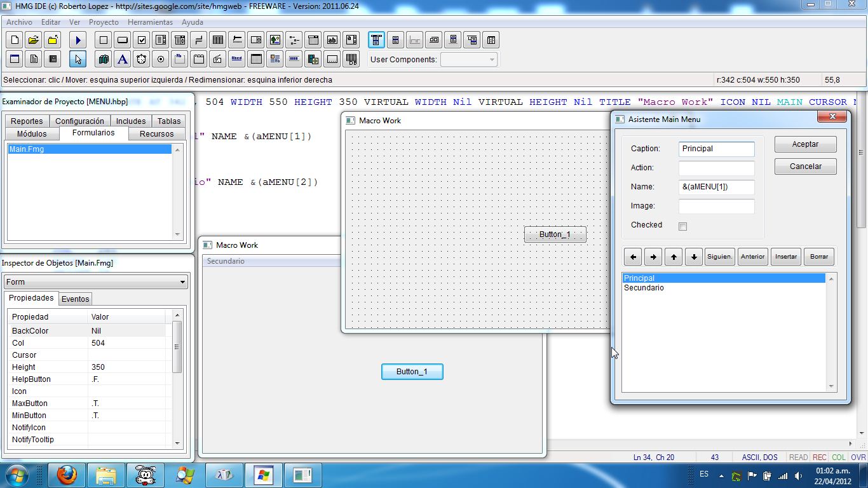Enable the Checked checkbox in the Main Menu wizard
Screen dimensions: 868x488
click(x=682, y=226)
